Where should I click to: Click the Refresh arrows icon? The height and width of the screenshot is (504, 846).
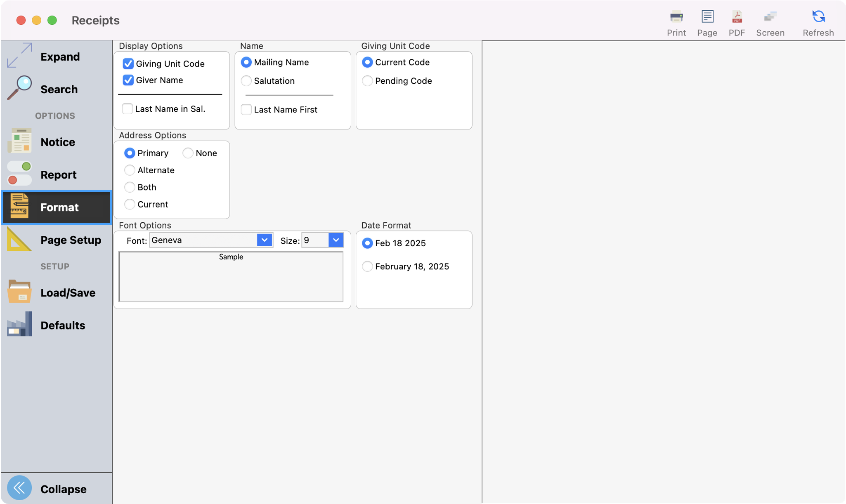818,17
